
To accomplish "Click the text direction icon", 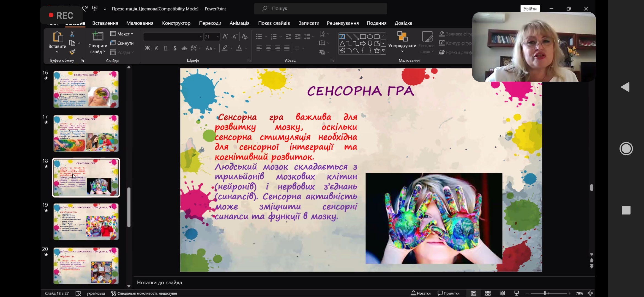I will click(x=322, y=34).
